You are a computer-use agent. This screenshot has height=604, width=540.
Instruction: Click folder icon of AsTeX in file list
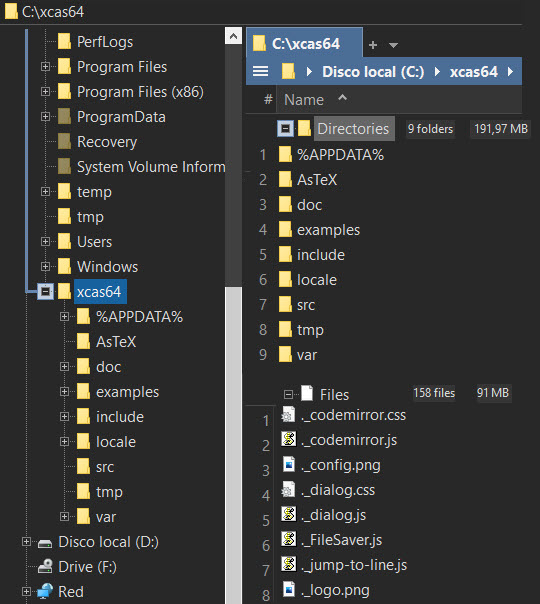tap(285, 180)
